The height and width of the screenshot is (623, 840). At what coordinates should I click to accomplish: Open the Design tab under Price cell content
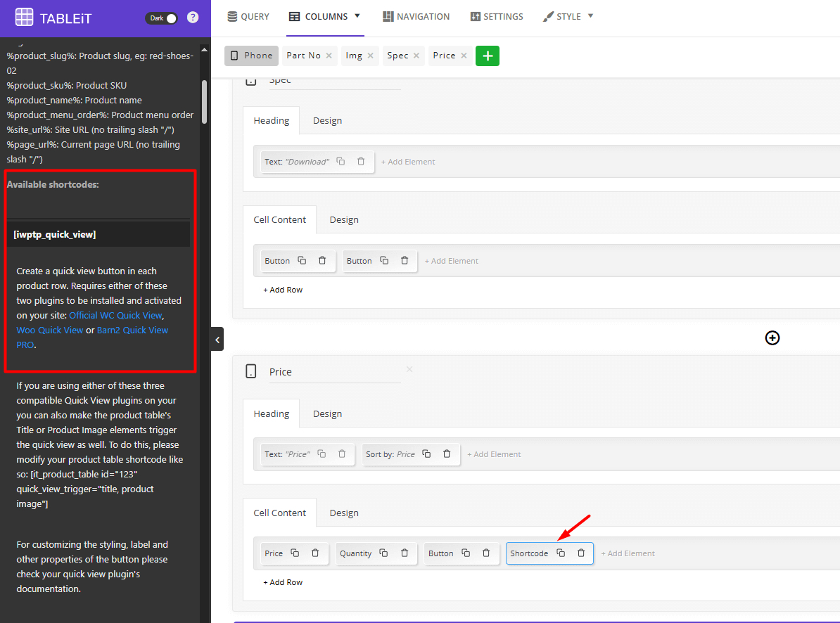coord(344,513)
